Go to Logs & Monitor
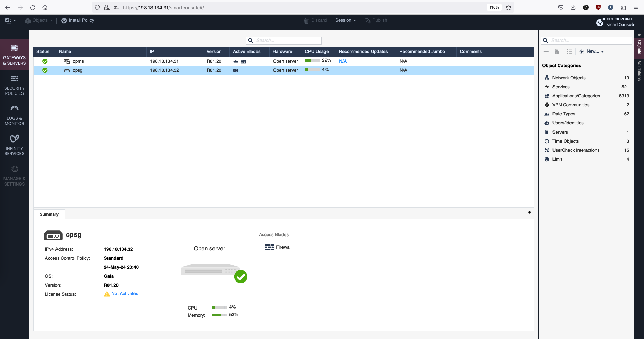The image size is (644, 339). point(15,115)
